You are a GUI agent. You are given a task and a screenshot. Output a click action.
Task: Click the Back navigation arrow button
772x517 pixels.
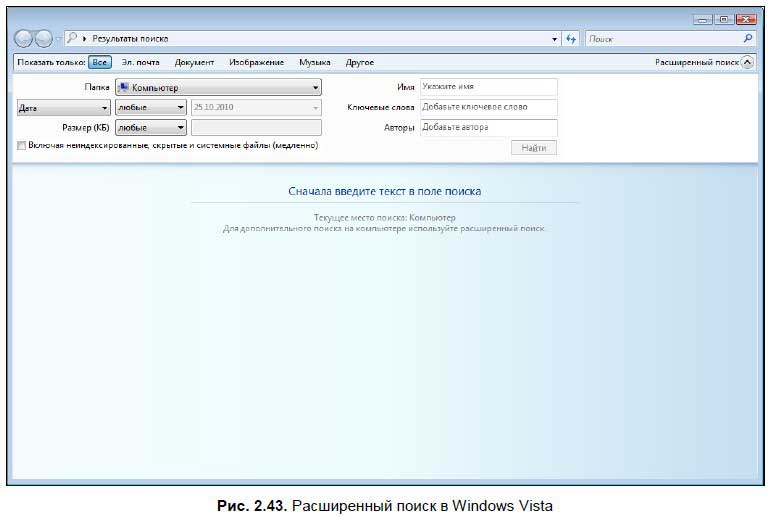point(23,38)
